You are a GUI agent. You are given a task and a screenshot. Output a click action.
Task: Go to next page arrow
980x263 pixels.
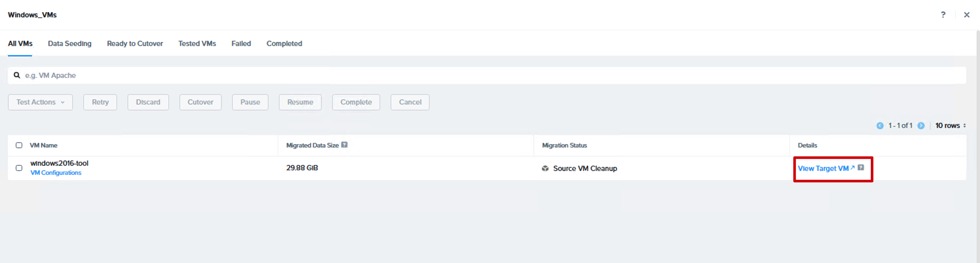921,126
